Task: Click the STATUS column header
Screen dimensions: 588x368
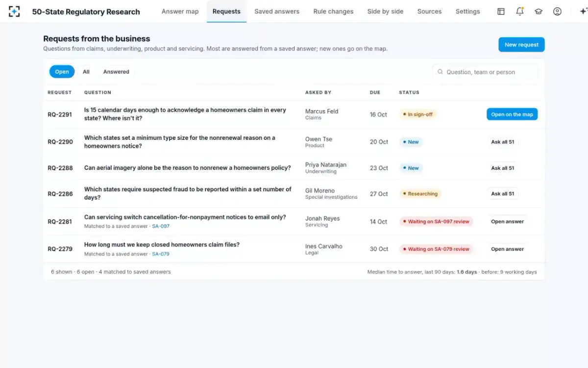Action: point(409,92)
